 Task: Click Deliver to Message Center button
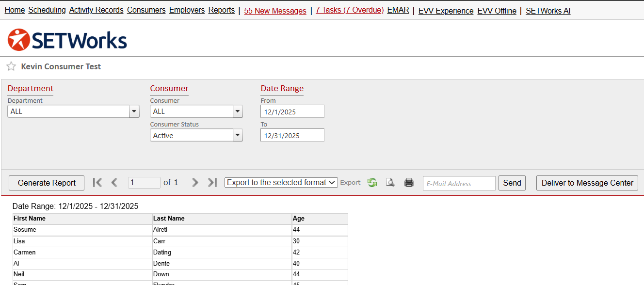(587, 183)
